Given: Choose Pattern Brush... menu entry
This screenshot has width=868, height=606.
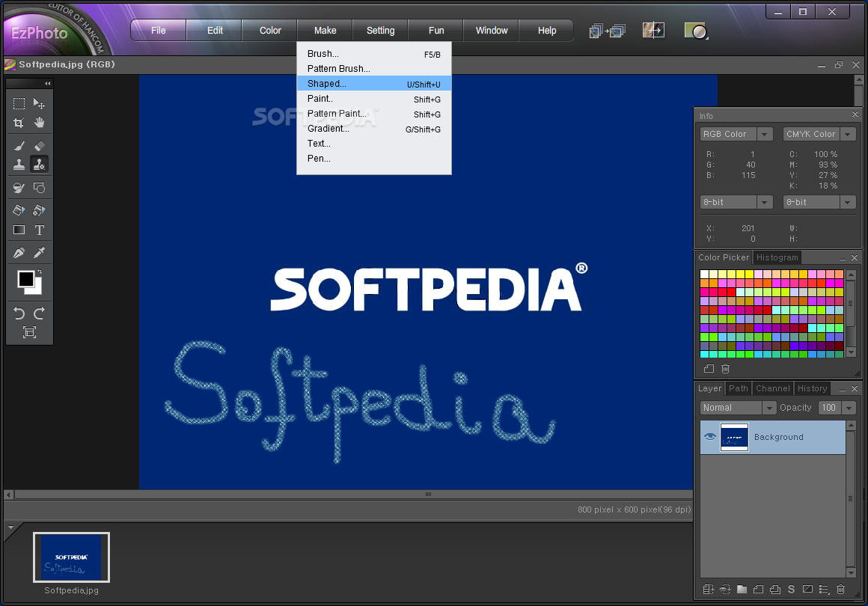Looking at the screenshot, I should 374,69.
